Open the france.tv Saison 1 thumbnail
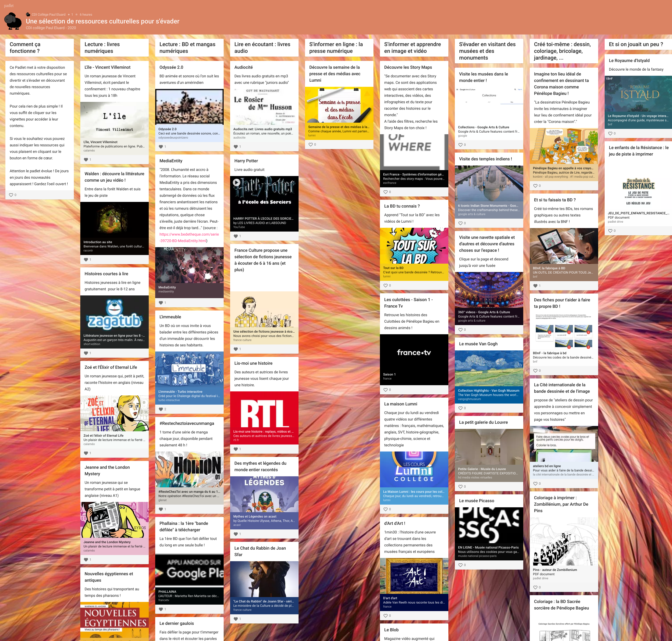672x641 pixels. (414, 353)
